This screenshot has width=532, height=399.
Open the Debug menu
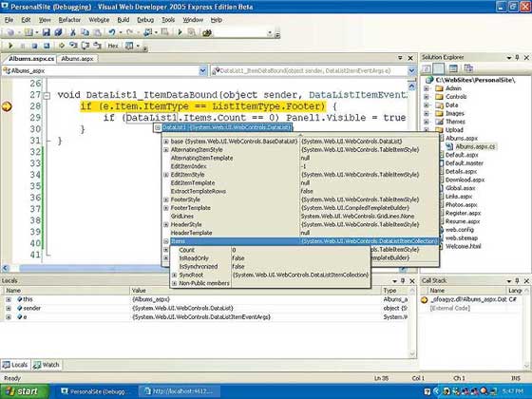145,20
